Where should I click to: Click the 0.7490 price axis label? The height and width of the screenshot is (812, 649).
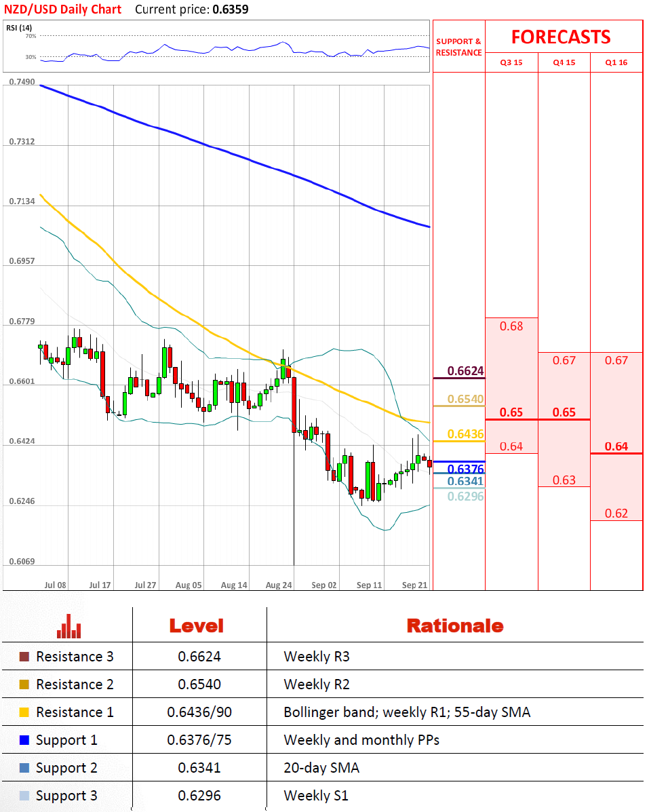point(22,82)
